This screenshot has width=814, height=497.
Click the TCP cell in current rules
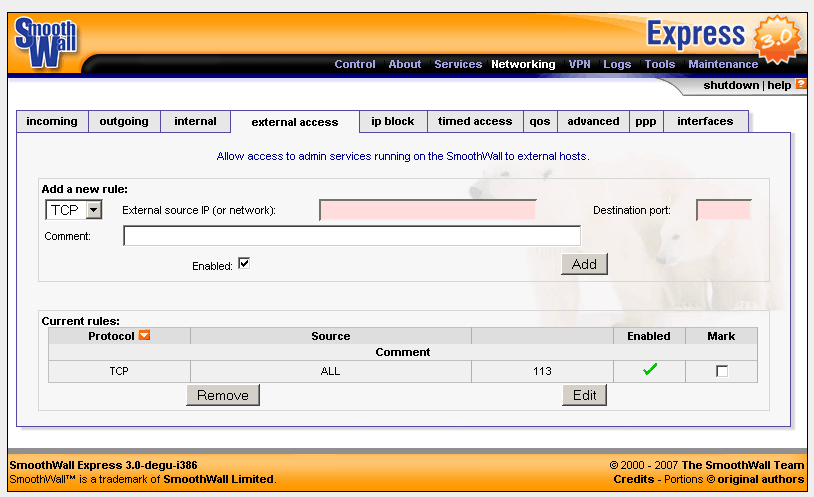119,371
